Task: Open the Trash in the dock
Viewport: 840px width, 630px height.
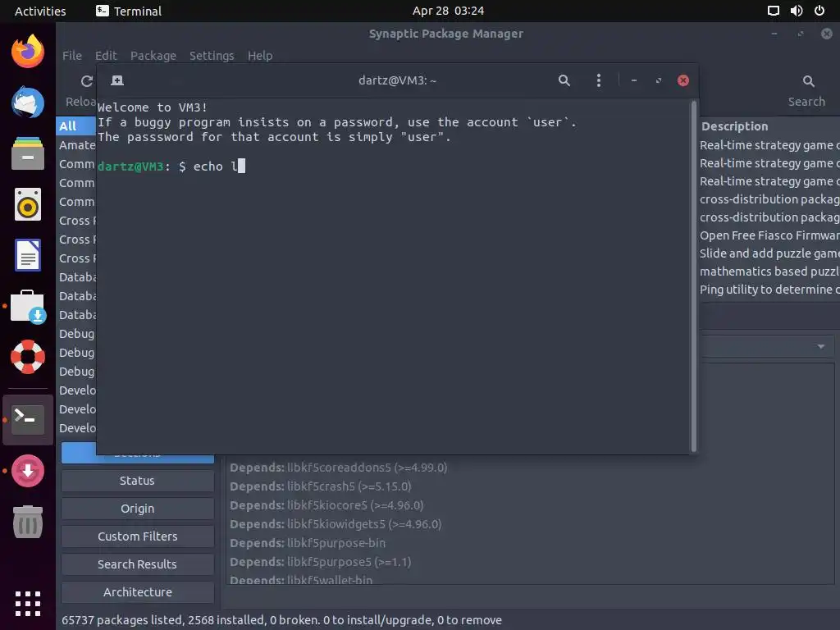Action: 28,522
